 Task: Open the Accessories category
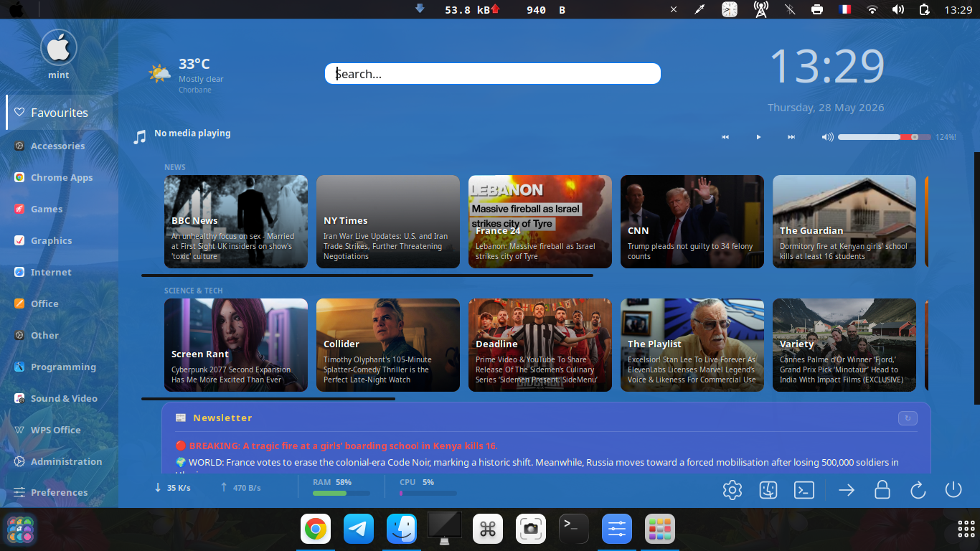click(60, 146)
